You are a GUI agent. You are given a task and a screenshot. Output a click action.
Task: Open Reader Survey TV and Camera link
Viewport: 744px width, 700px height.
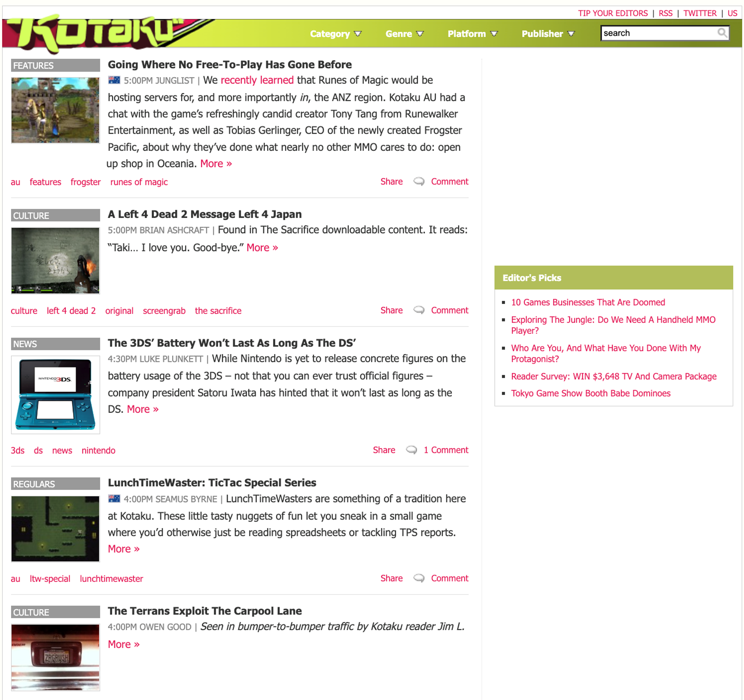coord(614,376)
